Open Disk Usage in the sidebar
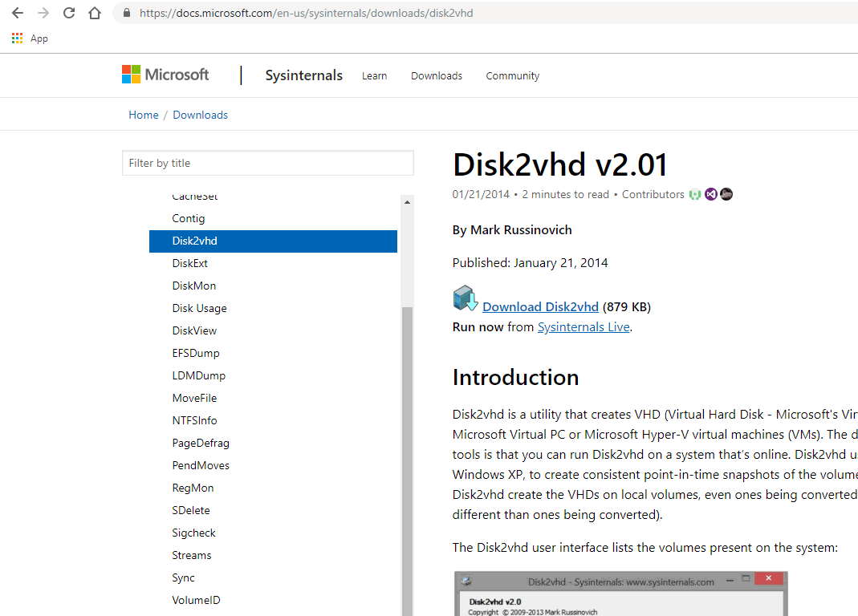This screenshot has width=858, height=616. [199, 308]
